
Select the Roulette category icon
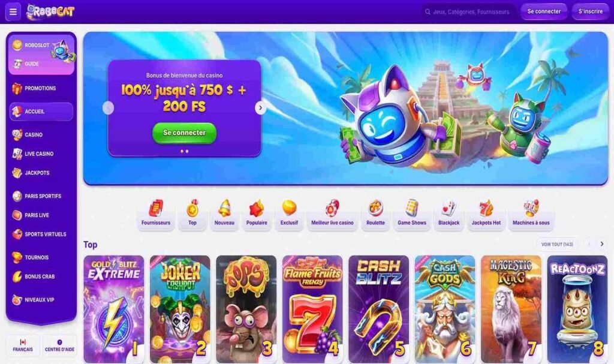tap(375, 208)
